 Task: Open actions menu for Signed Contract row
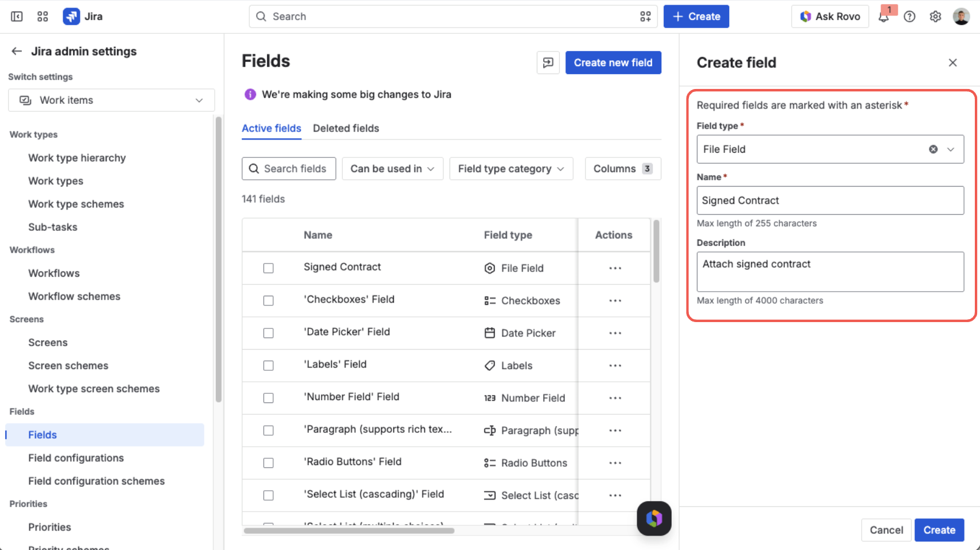click(x=615, y=268)
